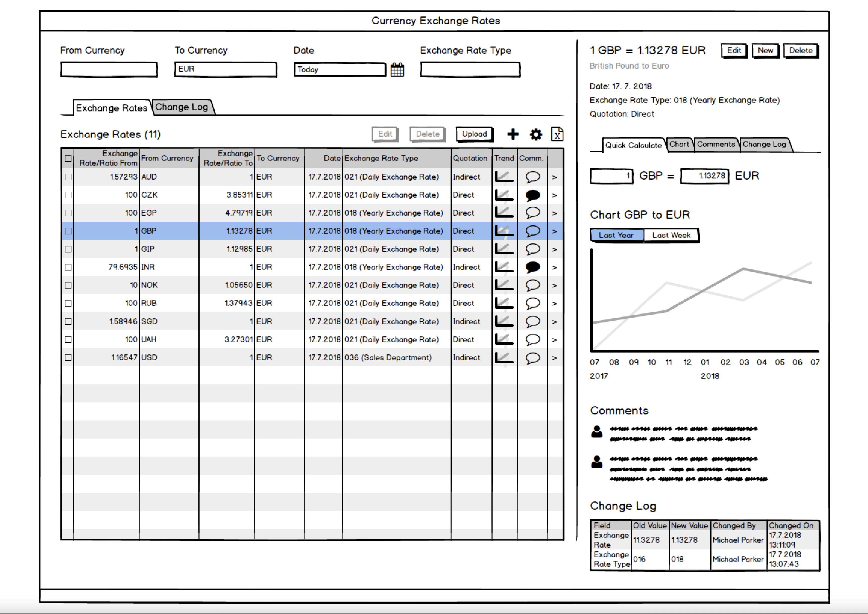Open comment bubble for NOK row

(532, 285)
